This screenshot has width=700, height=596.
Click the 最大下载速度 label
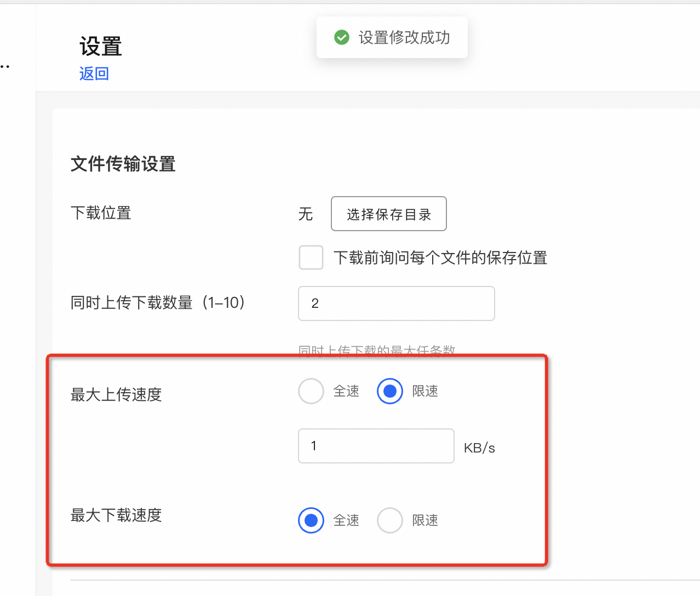(116, 515)
